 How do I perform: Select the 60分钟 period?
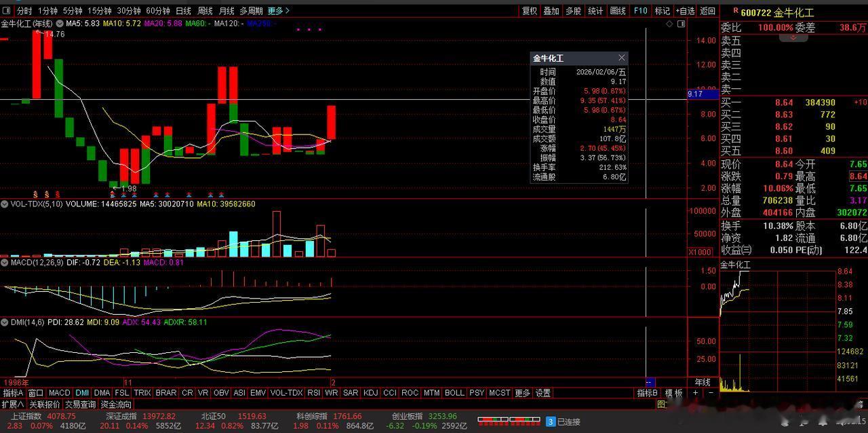[158, 11]
